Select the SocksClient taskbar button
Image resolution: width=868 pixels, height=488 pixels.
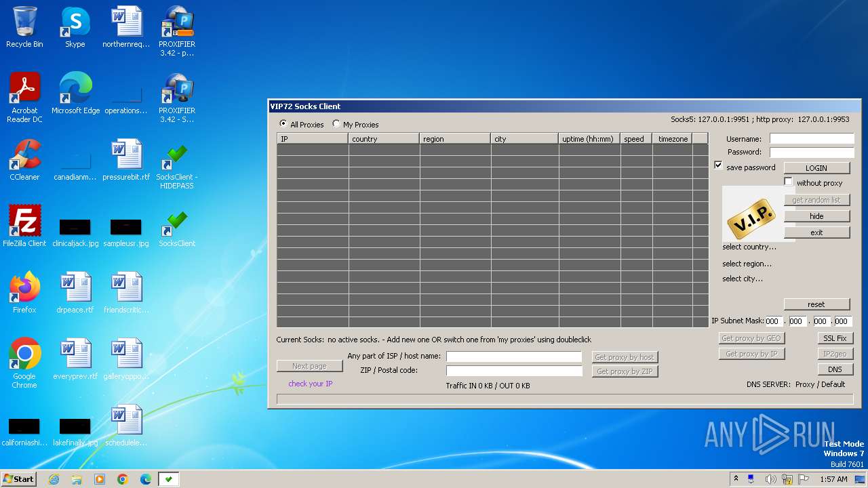tap(168, 479)
